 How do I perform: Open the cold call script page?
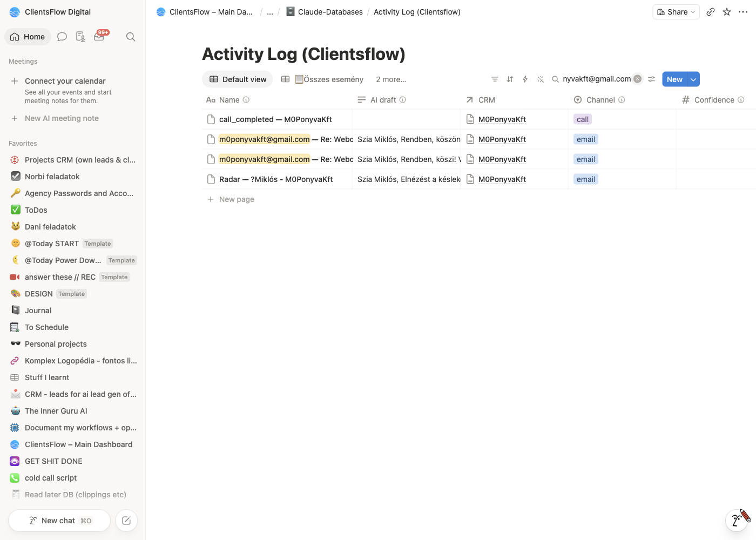tap(73, 478)
